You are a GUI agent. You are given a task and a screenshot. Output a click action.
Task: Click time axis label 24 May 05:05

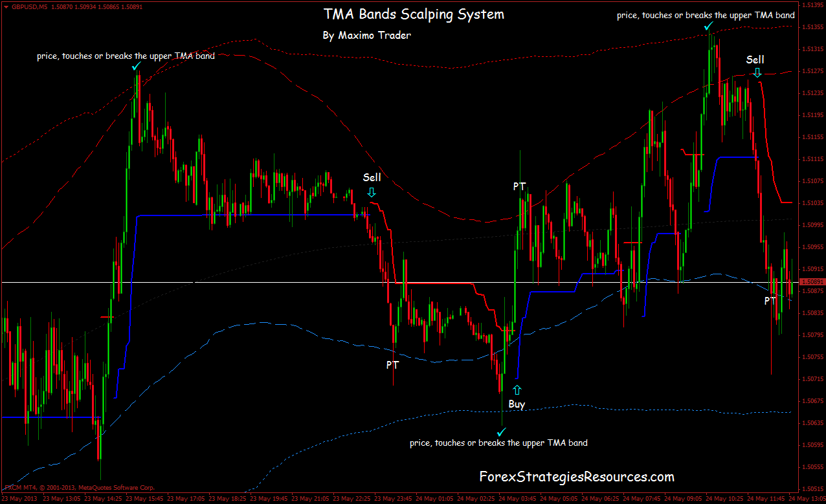[559, 499]
